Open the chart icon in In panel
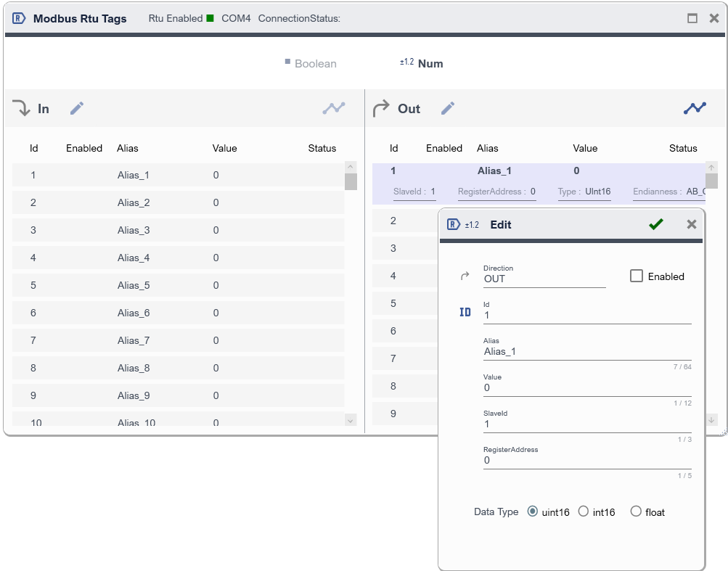Image resolution: width=728 pixels, height=571 pixels. (x=334, y=108)
